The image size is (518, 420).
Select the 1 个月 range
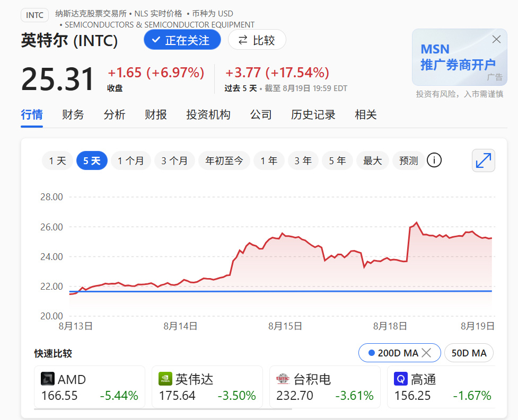click(131, 160)
